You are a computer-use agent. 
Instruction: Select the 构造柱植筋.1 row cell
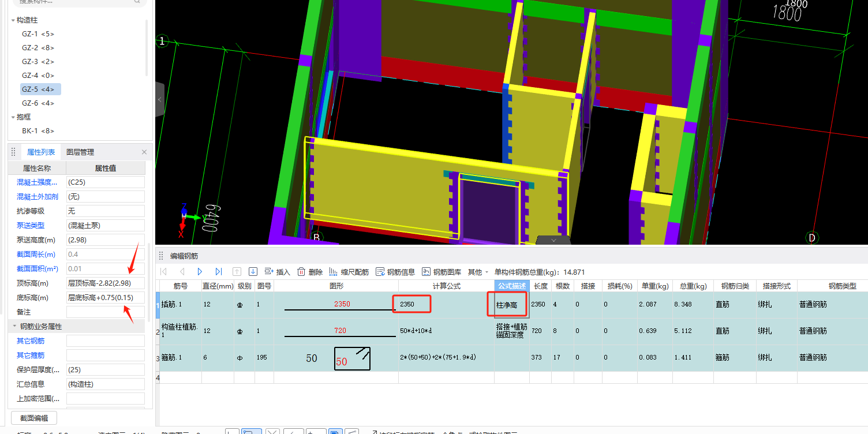(180, 331)
